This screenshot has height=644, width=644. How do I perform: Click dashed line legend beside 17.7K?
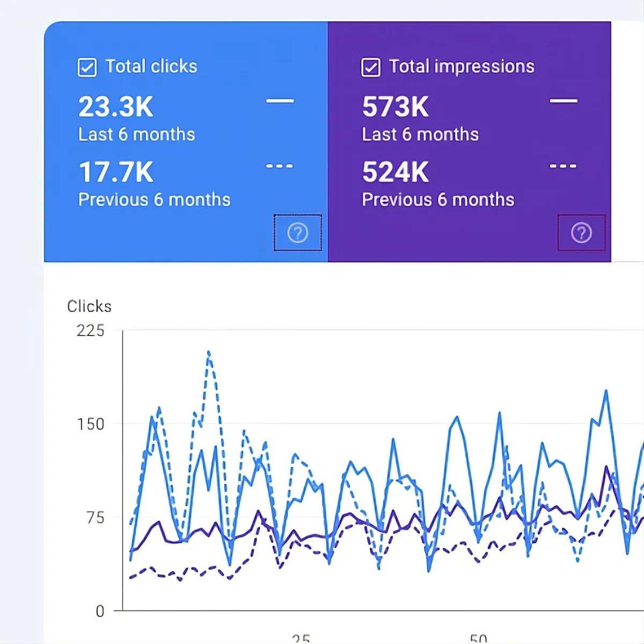[x=280, y=166]
